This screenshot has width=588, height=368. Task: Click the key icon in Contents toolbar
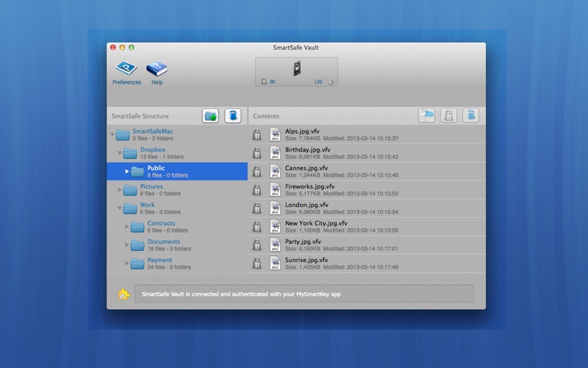(426, 116)
